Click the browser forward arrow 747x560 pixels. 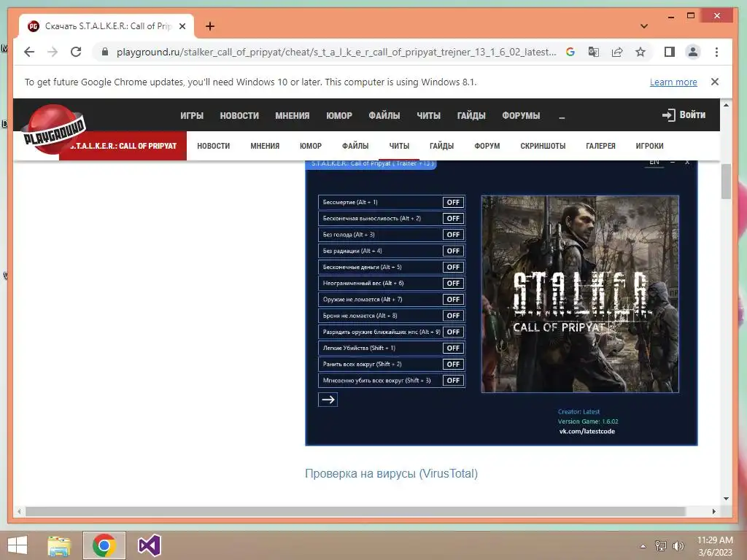53,52
